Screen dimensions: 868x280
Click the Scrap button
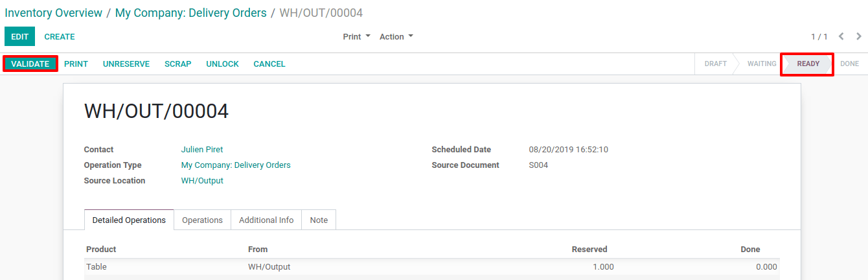(x=177, y=64)
